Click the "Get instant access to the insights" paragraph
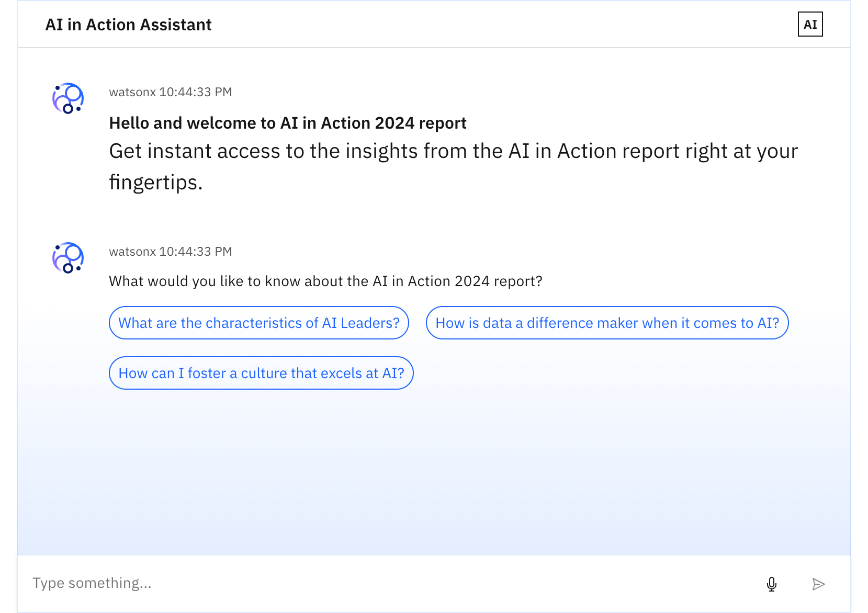Image resolution: width=868 pixels, height=613 pixels. tap(454, 166)
